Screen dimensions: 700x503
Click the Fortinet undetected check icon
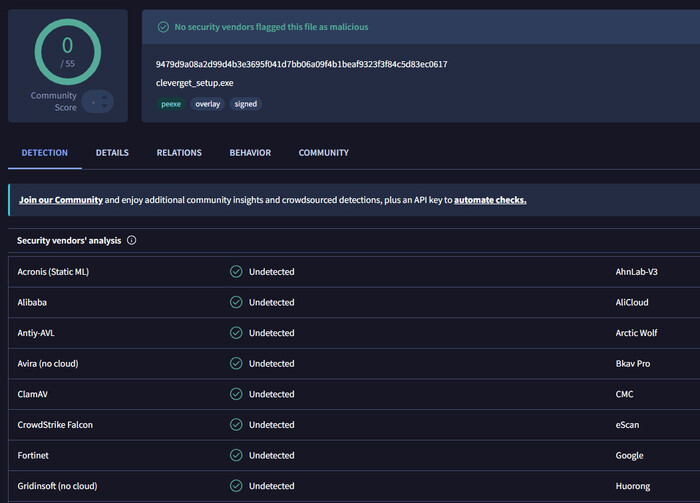(x=236, y=455)
